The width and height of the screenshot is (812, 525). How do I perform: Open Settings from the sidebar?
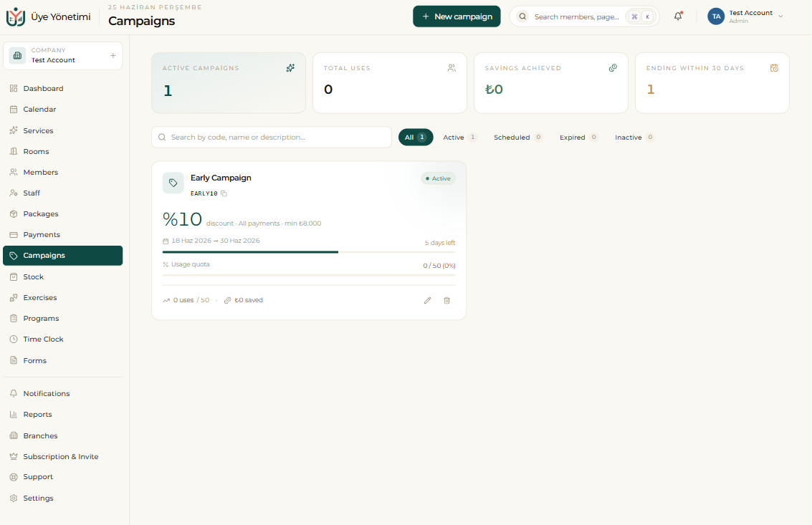coord(62,498)
